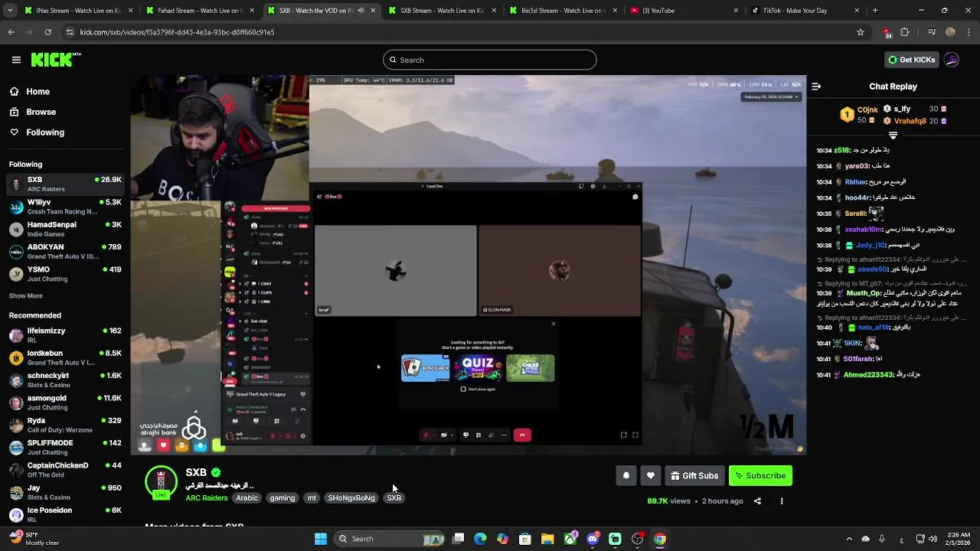
Task: Open recommended channel Jay
Action: 65,492
